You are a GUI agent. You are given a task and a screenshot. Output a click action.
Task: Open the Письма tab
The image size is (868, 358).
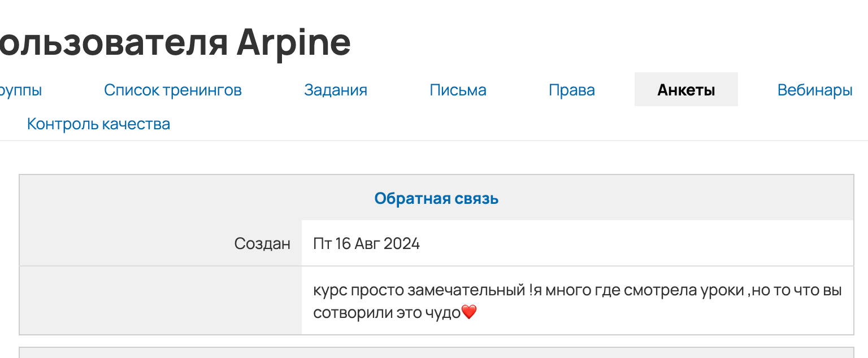coord(458,90)
